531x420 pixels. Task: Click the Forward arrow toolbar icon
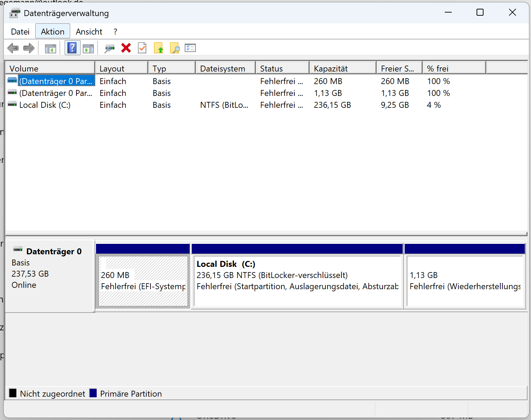(x=29, y=48)
